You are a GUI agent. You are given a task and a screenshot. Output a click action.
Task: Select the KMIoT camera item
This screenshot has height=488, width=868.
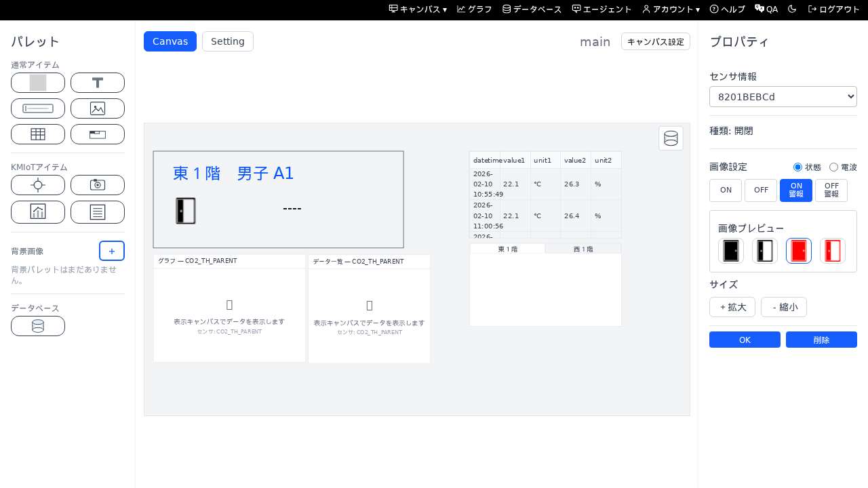tap(98, 185)
